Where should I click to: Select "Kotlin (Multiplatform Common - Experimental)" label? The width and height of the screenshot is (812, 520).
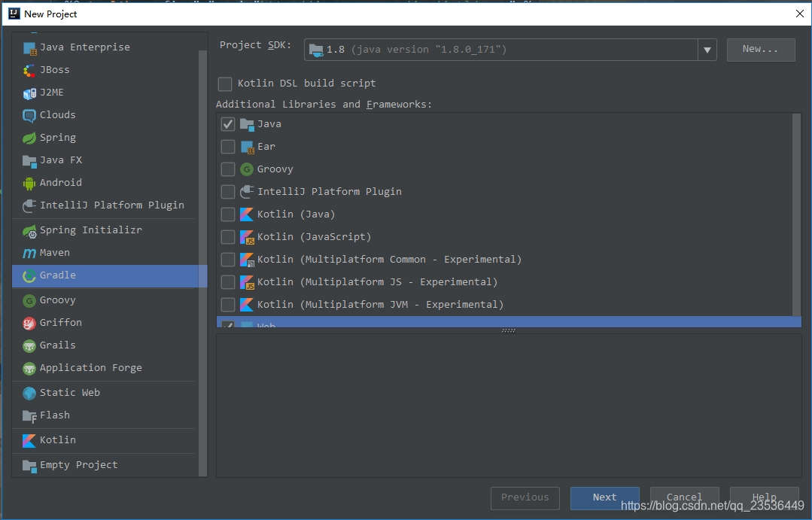point(389,260)
